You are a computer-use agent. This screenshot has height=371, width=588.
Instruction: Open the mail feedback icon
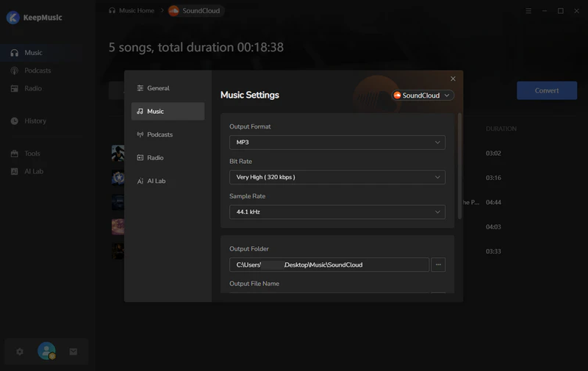click(x=73, y=351)
